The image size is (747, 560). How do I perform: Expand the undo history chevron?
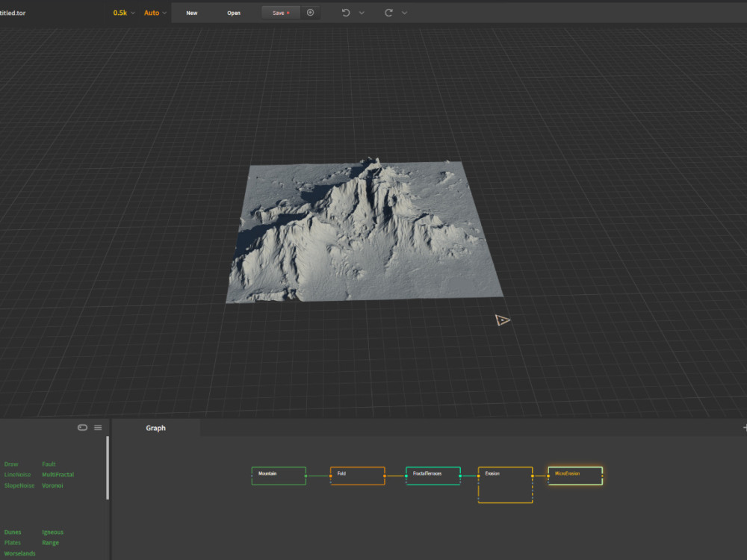[362, 13]
